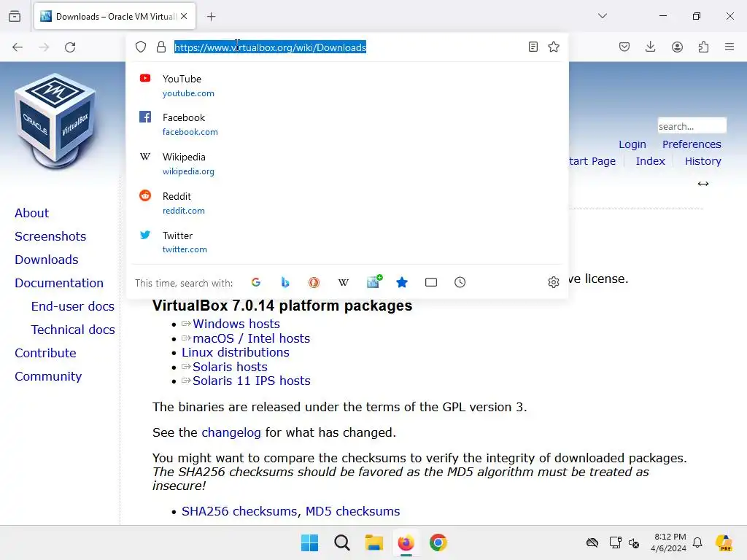Select the Facebook suggestion

click(x=347, y=125)
